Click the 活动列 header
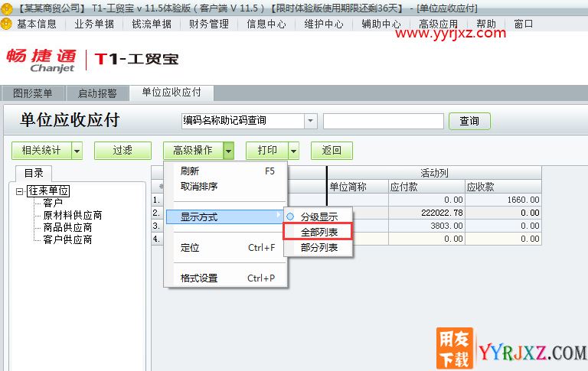 [434, 173]
